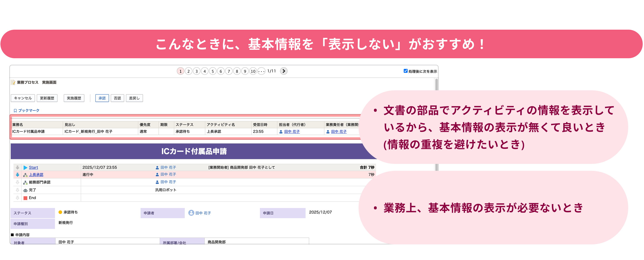This screenshot has height=260, width=644.
Task: Open 田中 花子 in the 上長承認 row
Action: click(168, 174)
